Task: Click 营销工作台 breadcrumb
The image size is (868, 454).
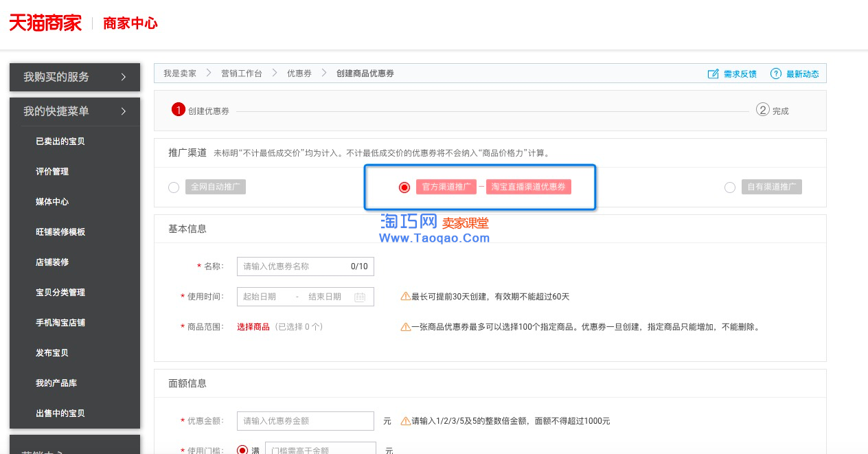Action: click(x=242, y=73)
